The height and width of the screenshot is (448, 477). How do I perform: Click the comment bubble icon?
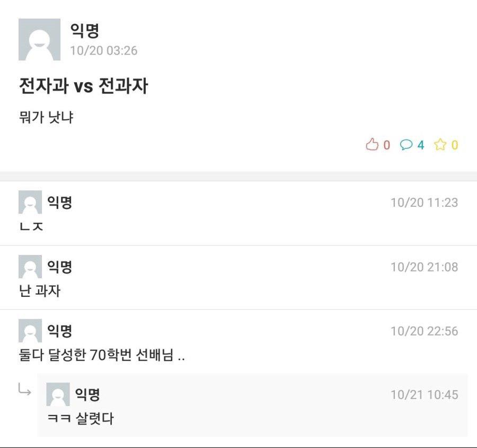pos(406,145)
